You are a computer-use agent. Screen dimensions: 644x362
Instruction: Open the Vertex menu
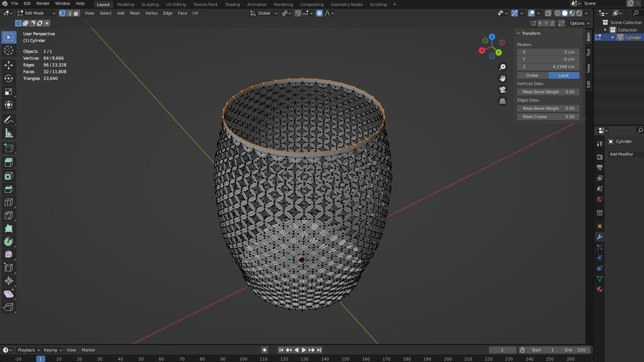click(x=151, y=13)
